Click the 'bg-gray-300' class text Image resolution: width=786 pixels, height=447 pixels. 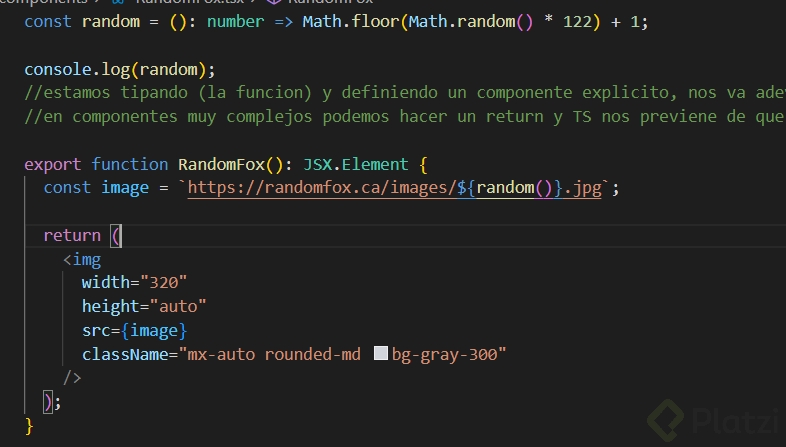pos(445,354)
